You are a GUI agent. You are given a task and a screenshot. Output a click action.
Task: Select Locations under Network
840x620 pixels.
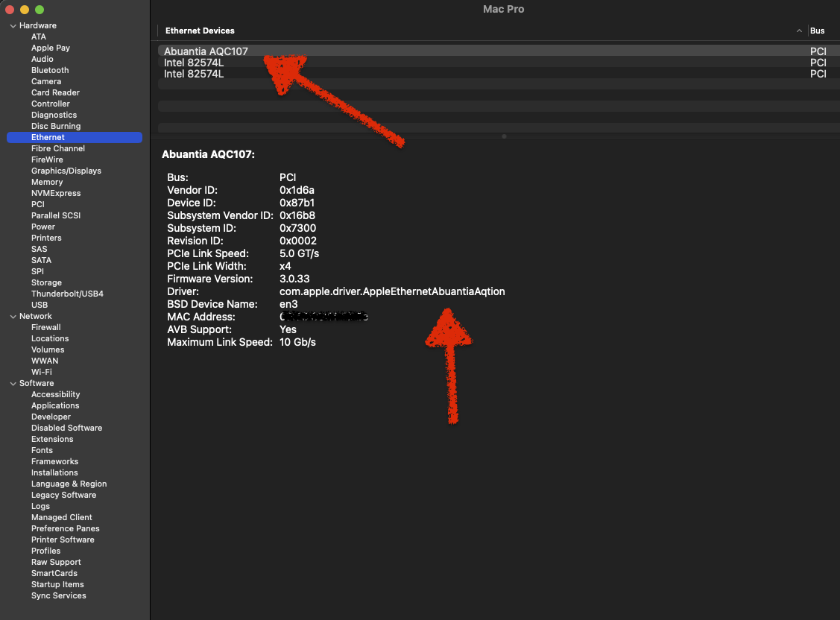pos(50,339)
